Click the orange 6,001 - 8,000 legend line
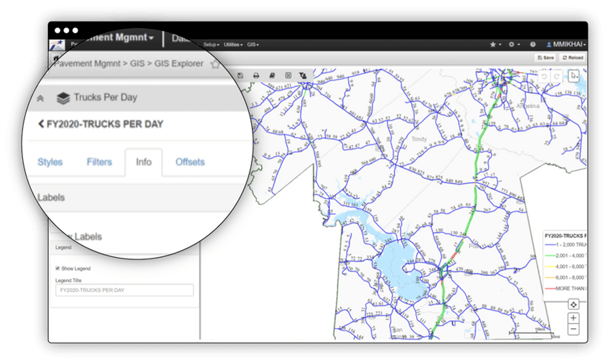This screenshot has height=364, width=609. [x=550, y=278]
